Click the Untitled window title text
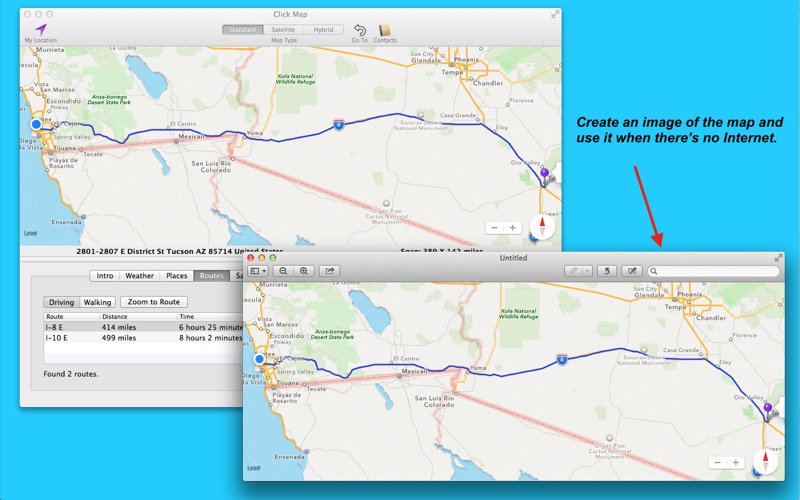The width and height of the screenshot is (800, 500). point(513,258)
